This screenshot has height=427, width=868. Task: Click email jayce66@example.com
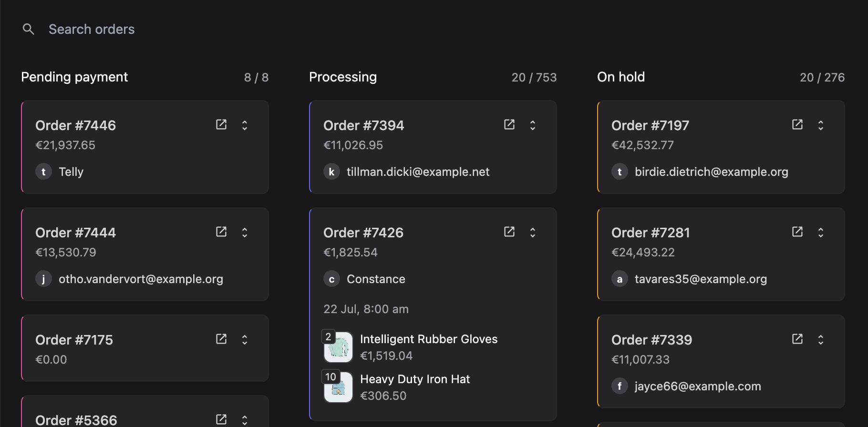698,386
